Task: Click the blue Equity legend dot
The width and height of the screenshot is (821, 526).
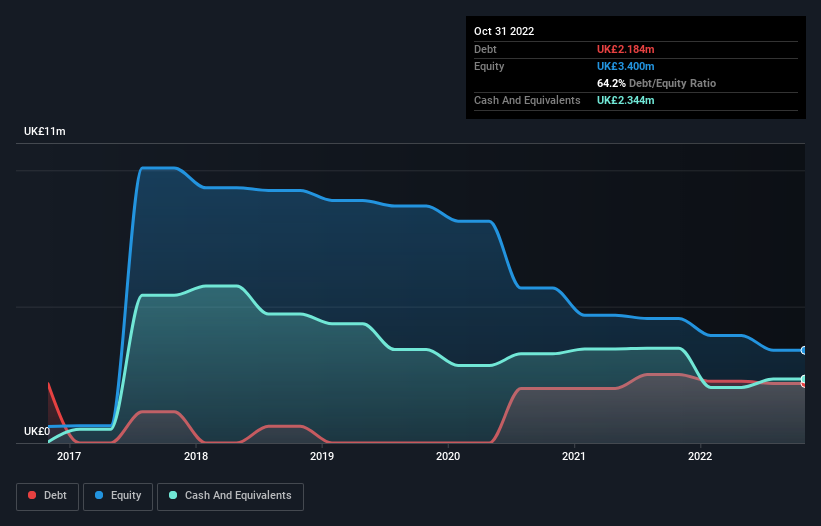Action: click(x=99, y=495)
